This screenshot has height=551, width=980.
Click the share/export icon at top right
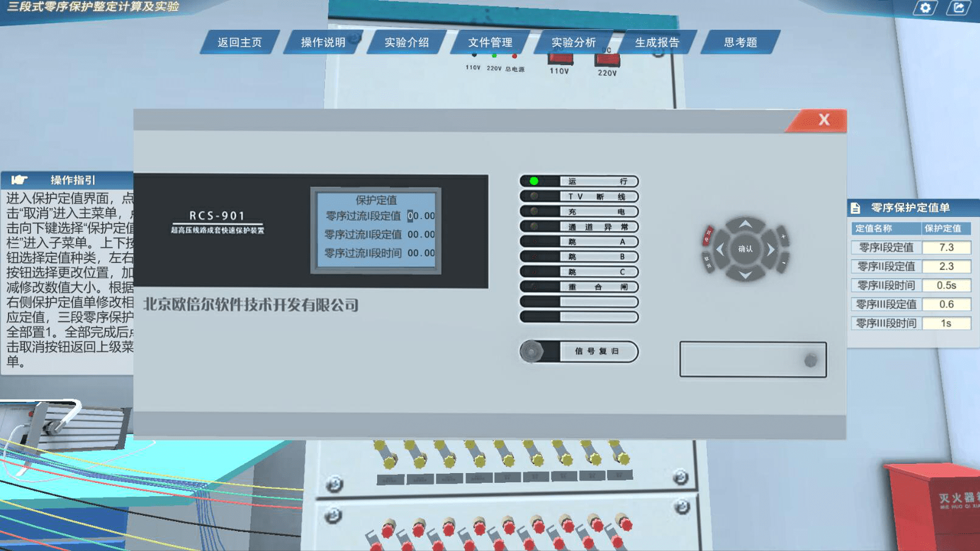[959, 8]
